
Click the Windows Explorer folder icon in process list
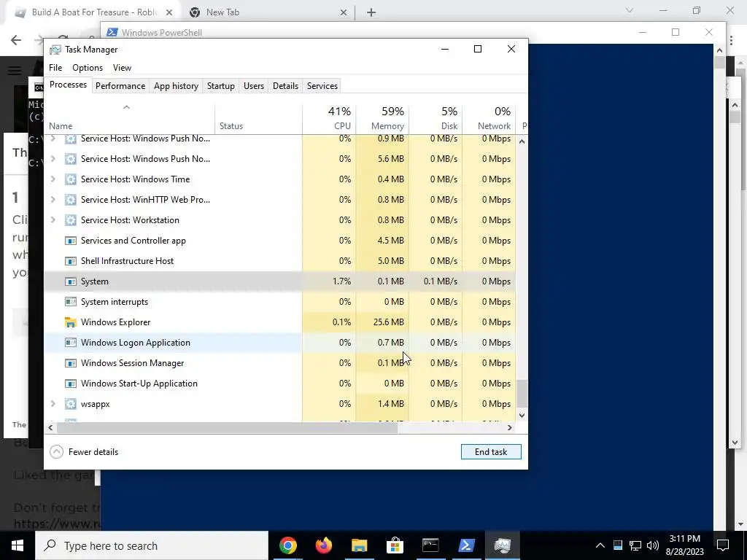(x=71, y=322)
